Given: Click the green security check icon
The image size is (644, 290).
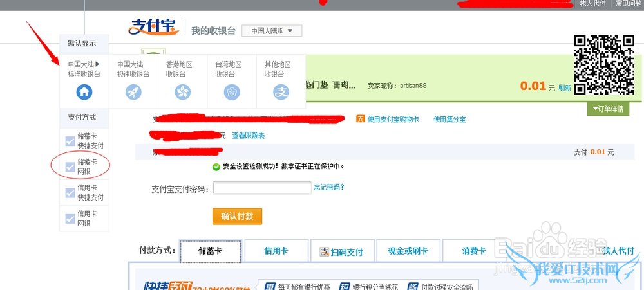Looking at the screenshot, I should [216, 167].
